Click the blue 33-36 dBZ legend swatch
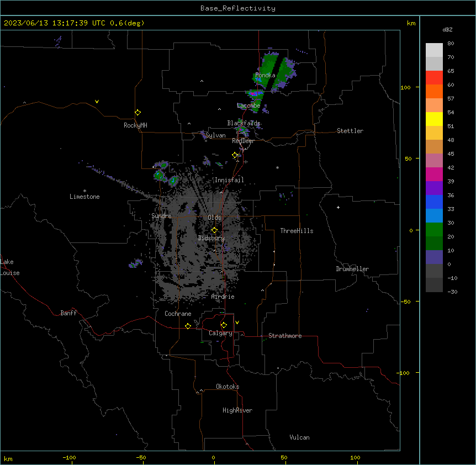 tap(434, 202)
